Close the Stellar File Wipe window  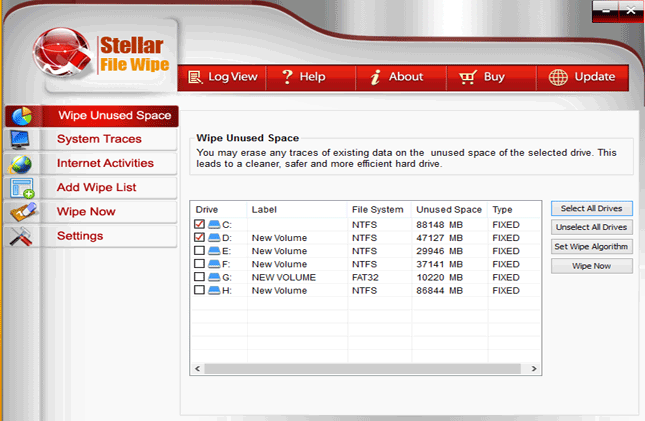pos(631,11)
